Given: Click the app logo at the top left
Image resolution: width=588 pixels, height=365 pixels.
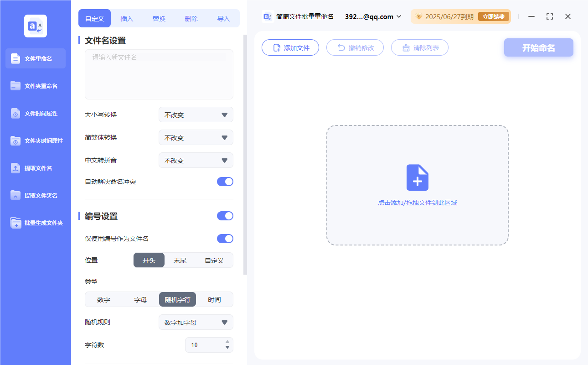Looking at the screenshot, I should click(35, 26).
